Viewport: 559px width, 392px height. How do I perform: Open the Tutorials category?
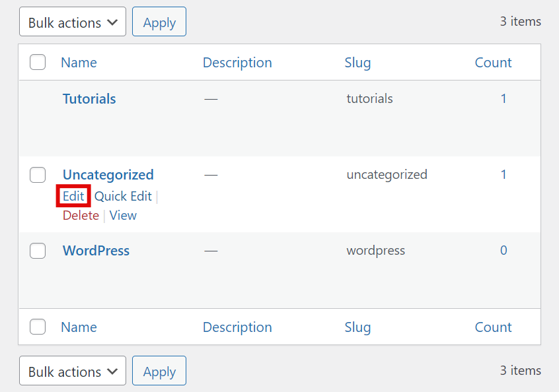click(x=89, y=98)
